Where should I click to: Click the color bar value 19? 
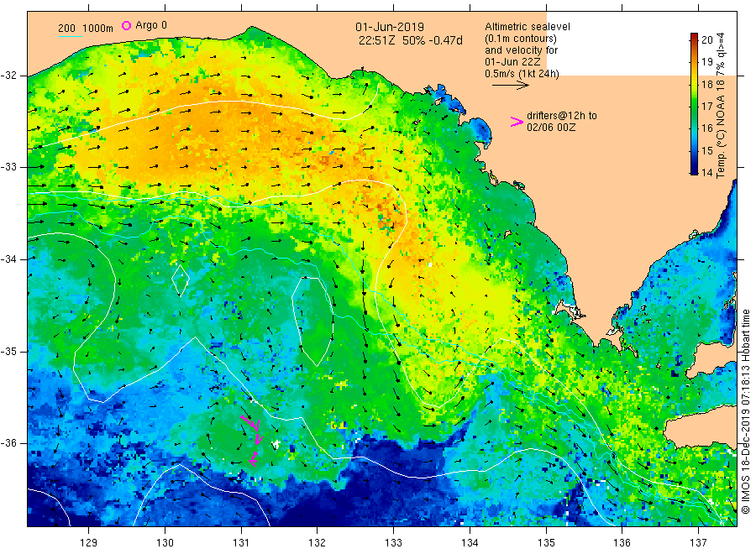[x=707, y=61]
